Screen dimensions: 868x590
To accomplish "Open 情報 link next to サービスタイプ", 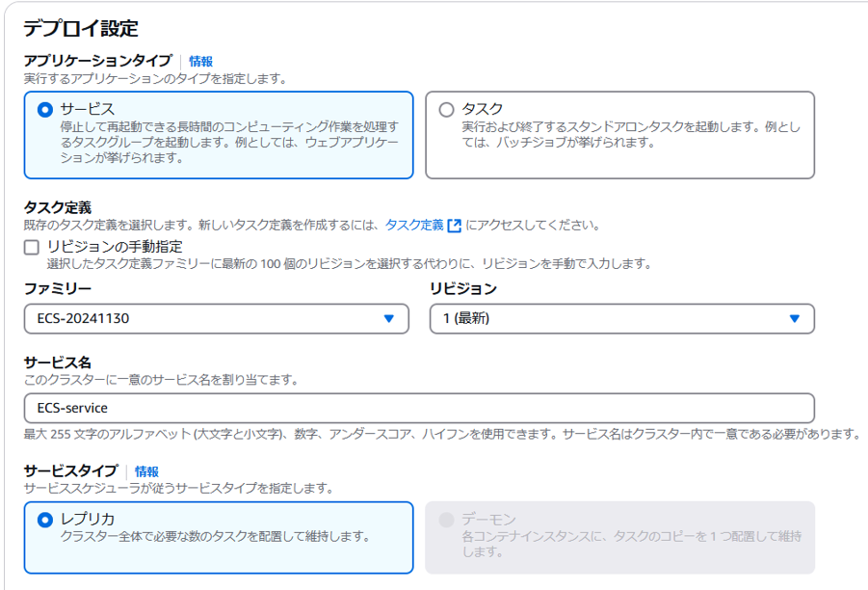I will (146, 471).
